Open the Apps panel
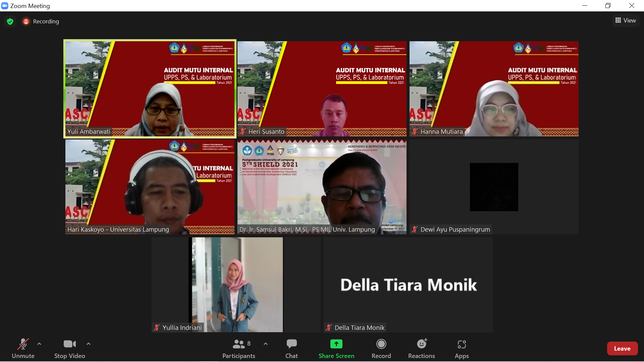Image resolution: width=644 pixels, height=362 pixels. (x=462, y=349)
